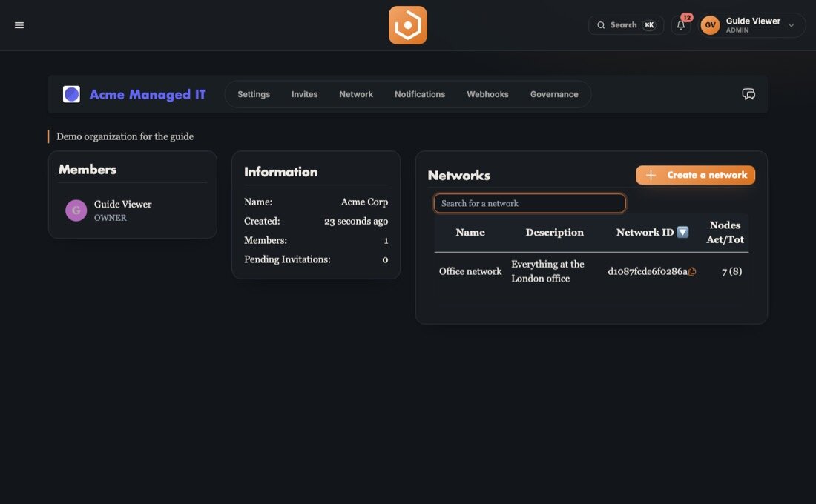
Task: Click the Demo organization description text
Action: click(x=125, y=136)
